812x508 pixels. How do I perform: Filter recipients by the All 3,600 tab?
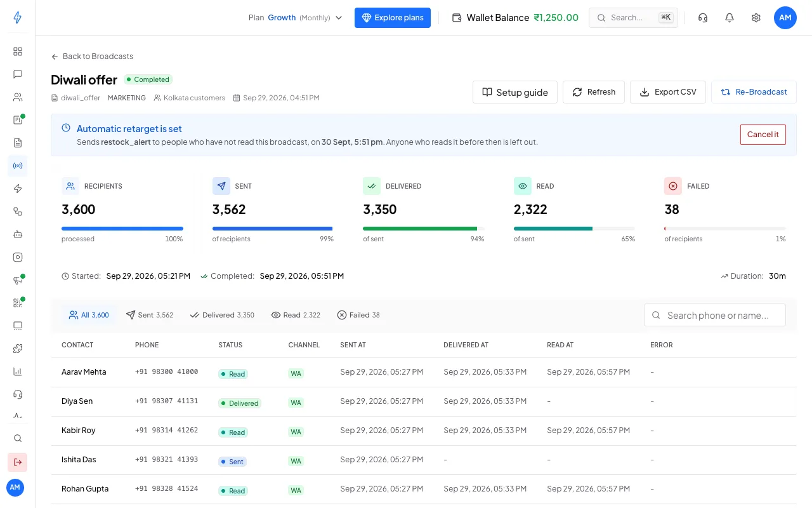pos(89,315)
